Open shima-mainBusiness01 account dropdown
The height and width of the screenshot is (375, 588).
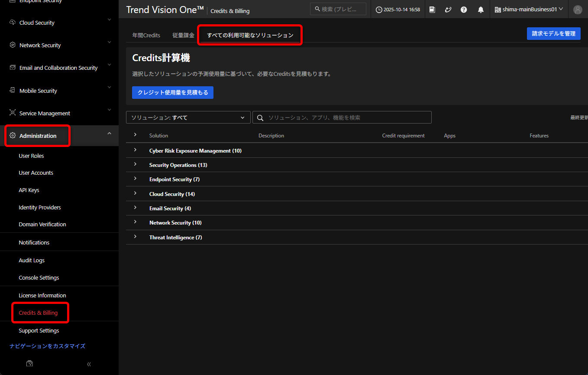point(528,9)
